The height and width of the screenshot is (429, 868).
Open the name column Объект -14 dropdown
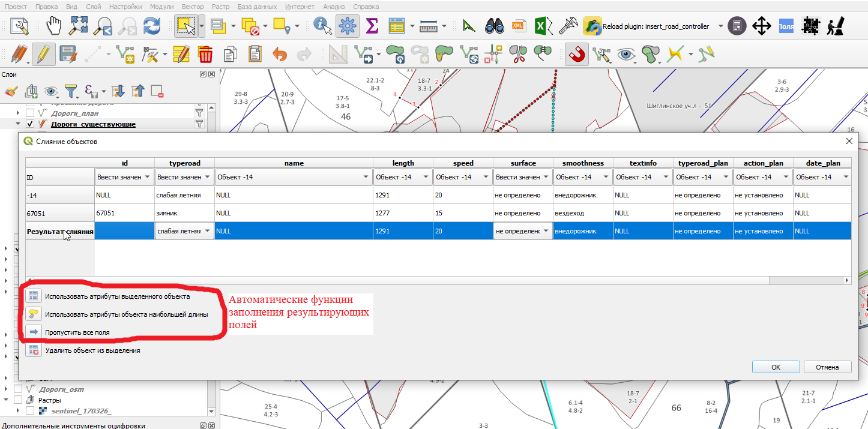click(294, 177)
